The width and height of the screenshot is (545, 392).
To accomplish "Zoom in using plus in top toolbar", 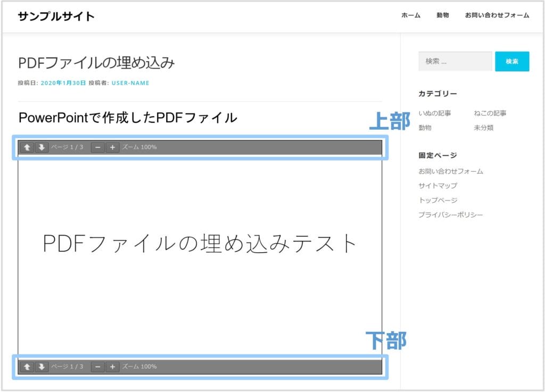I will (x=112, y=147).
